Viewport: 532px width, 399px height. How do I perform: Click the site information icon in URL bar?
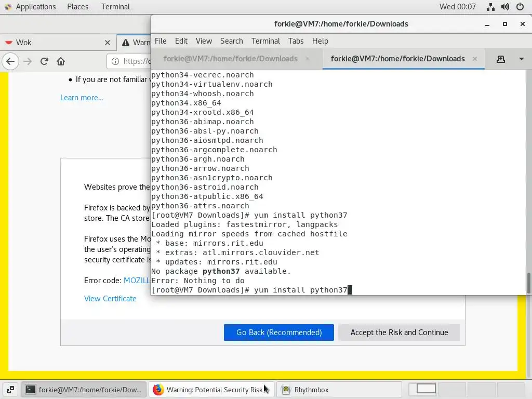click(115, 61)
